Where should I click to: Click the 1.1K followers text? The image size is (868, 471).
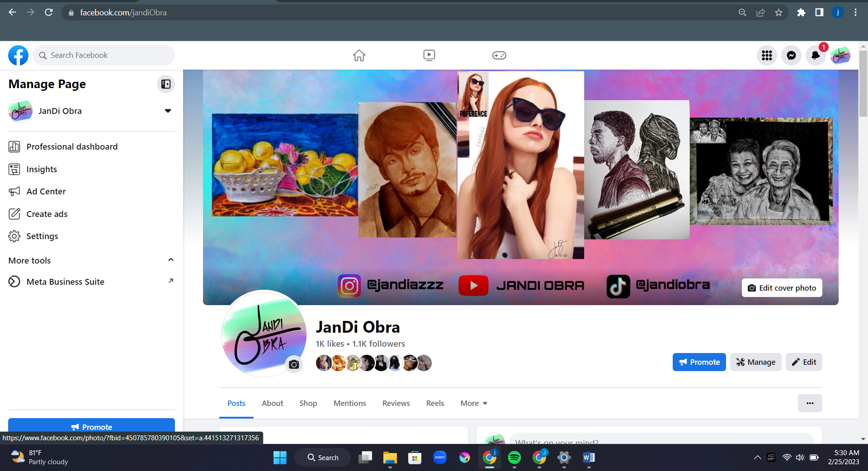coord(378,344)
